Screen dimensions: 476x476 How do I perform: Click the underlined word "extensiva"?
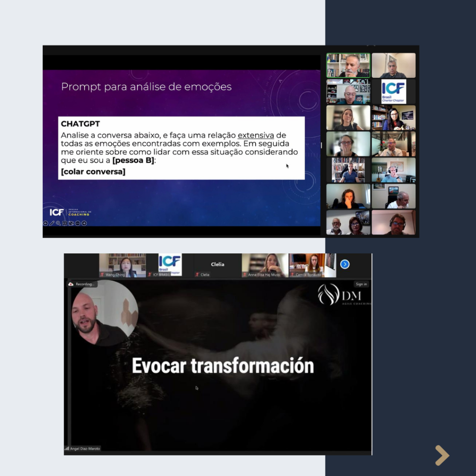[255, 135]
